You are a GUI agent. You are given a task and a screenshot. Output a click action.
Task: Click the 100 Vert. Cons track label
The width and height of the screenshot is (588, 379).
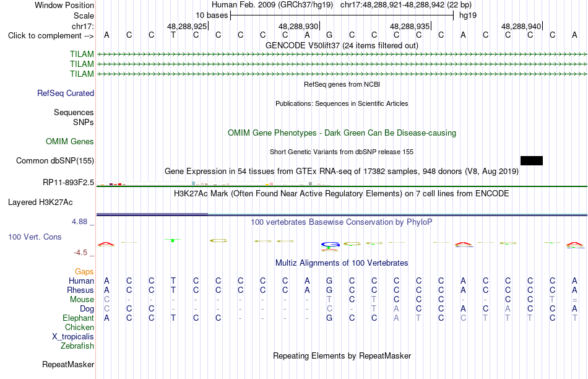click(35, 237)
